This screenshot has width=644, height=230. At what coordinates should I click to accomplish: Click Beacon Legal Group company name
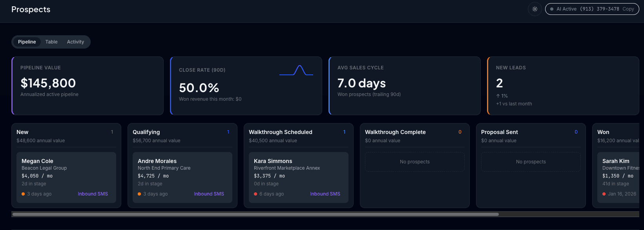[x=44, y=168]
